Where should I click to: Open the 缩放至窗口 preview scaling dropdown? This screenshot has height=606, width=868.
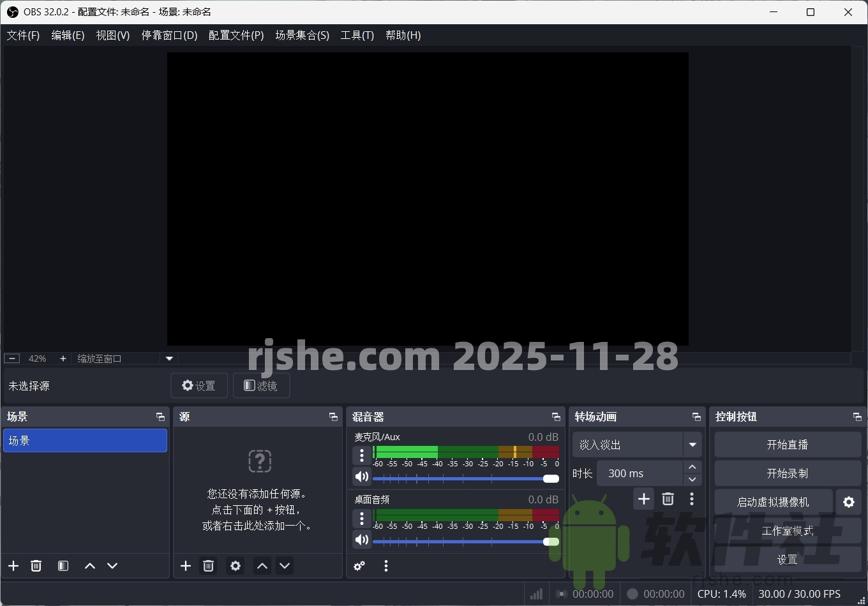[x=169, y=358]
